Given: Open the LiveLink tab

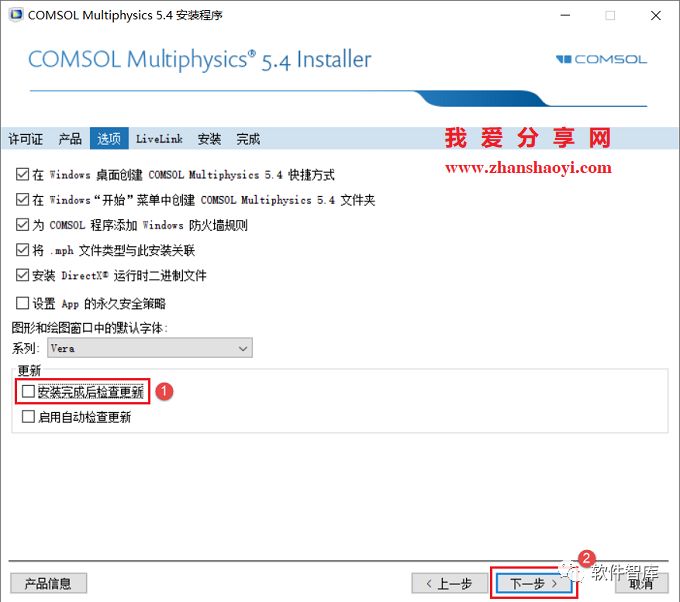Looking at the screenshot, I should tap(159, 139).
